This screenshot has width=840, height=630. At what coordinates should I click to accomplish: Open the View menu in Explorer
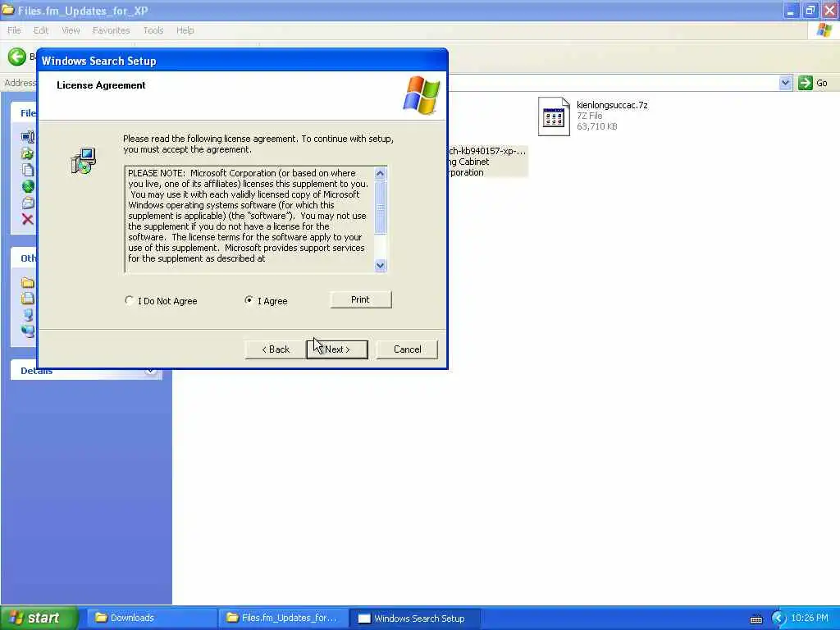coord(71,30)
